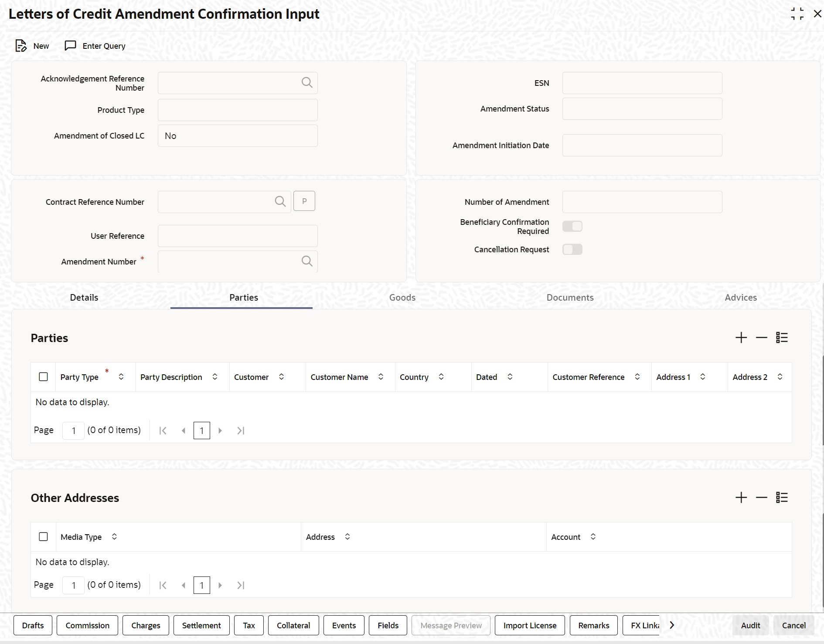The image size is (824, 644).
Task: Click the Import License button
Action: [530, 625]
